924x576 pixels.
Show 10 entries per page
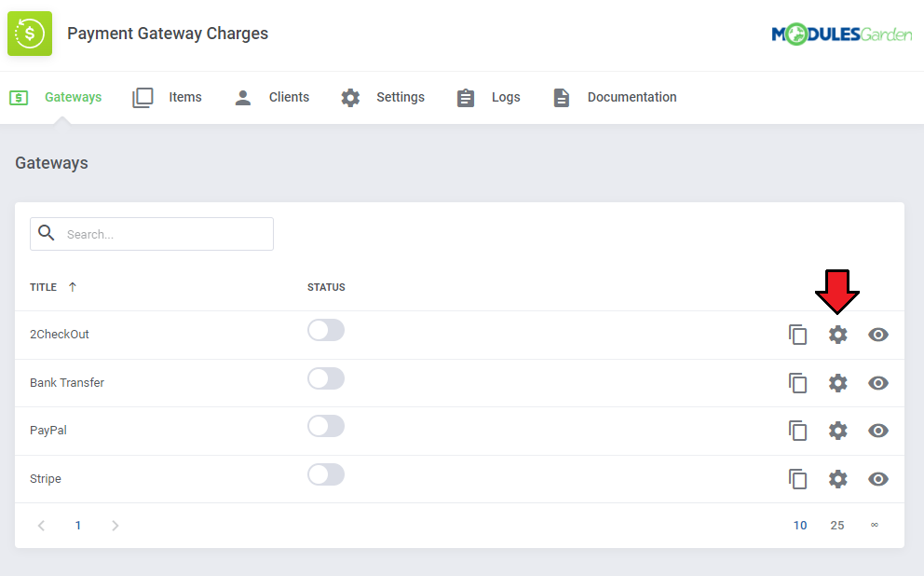pyautogui.click(x=800, y=526)
